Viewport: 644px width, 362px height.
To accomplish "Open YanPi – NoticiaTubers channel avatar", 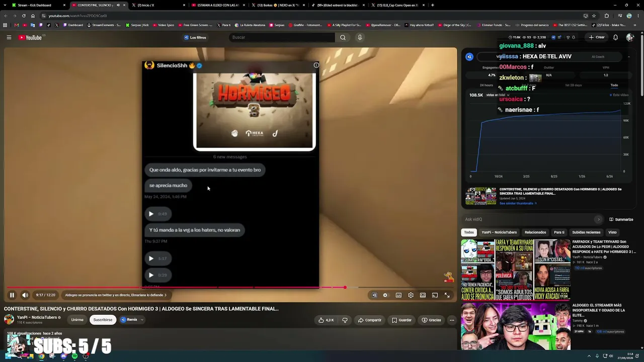I will pos(9,319).
